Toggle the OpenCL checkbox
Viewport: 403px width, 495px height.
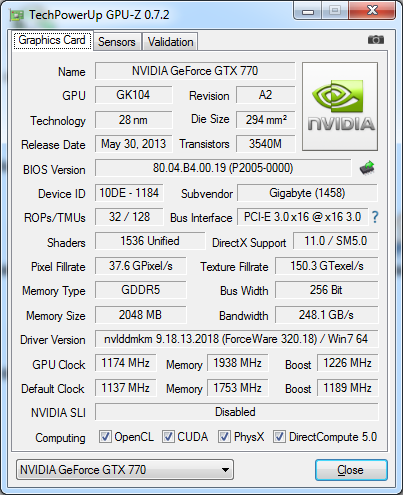pyautogui.click(x=105, y=436)
